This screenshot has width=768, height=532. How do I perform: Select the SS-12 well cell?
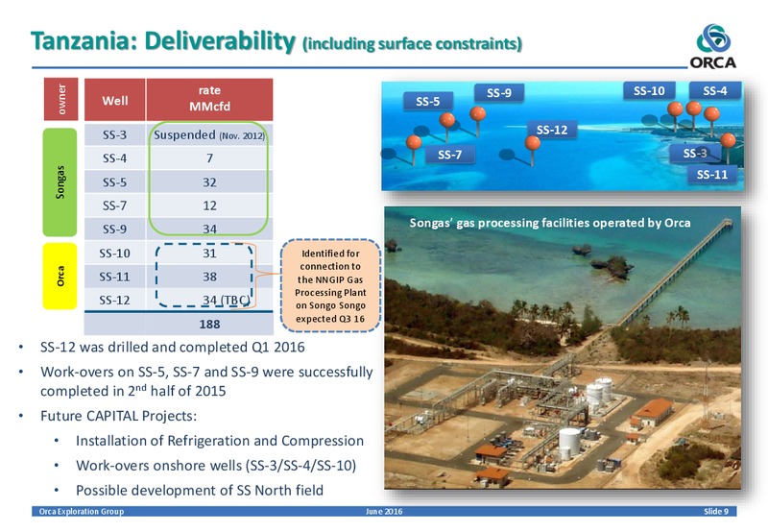pyautogui.click(x=114, y=300)
